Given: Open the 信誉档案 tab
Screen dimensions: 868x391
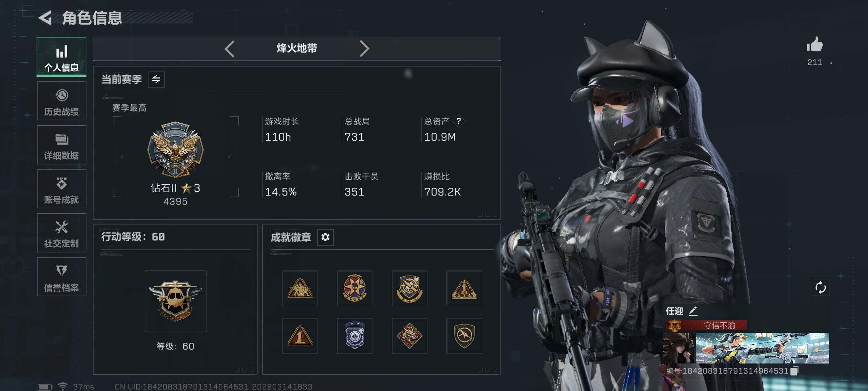Looking at the screenshot, I should tap(61, 277).
